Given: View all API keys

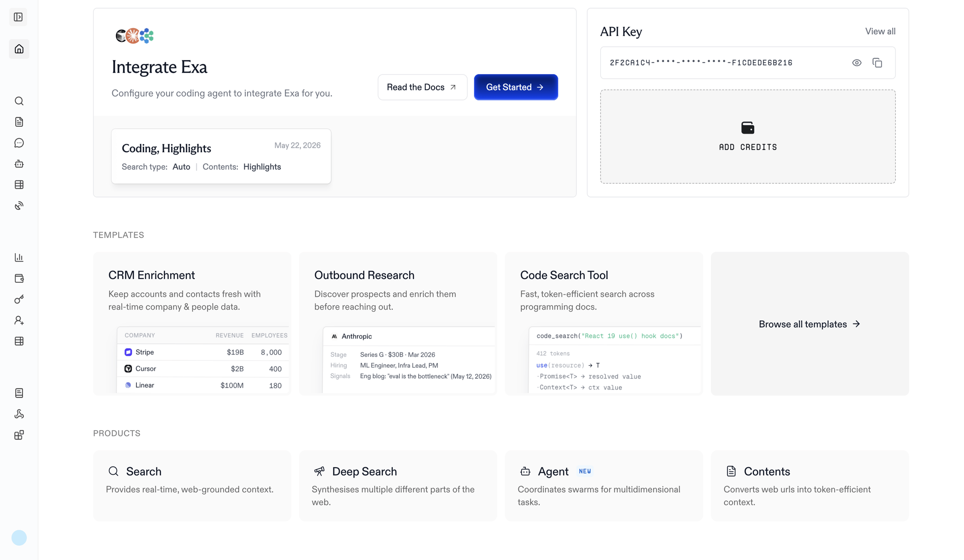Looking at the screenshot, I should tap(880, 31).
